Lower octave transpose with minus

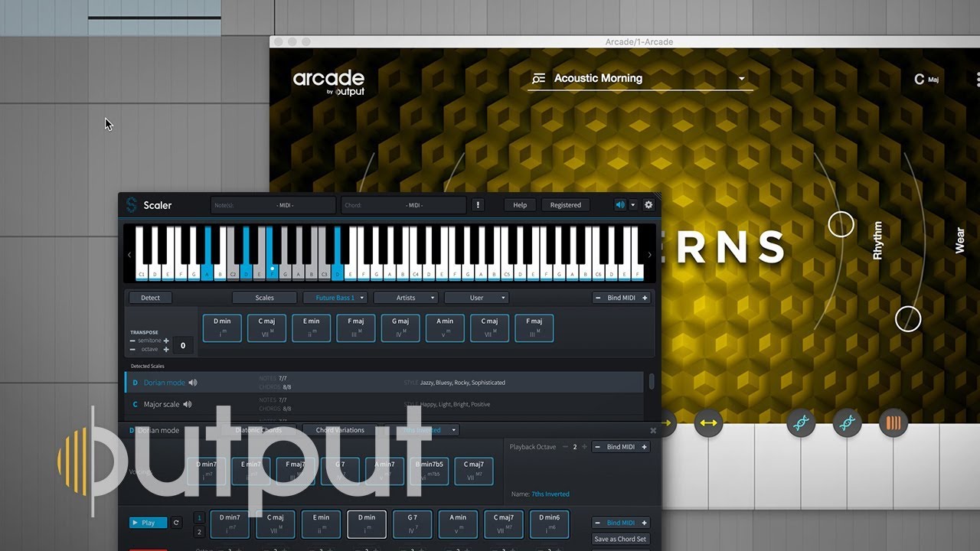132,350
